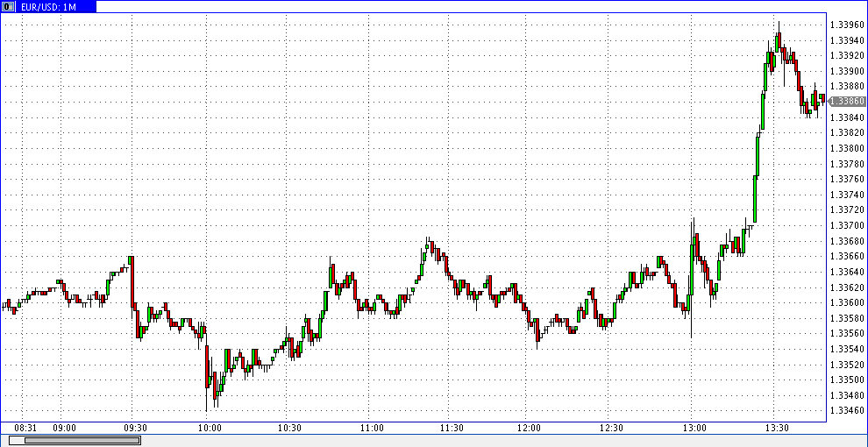Click the 1.33580 price axis label
Screen dimensions: 868x447
[x=848, y=317]
